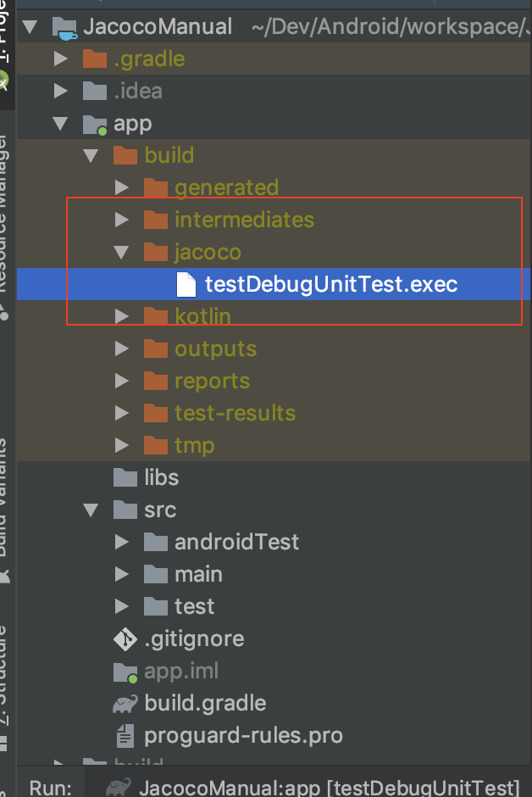Click the .gitignore git file icon
The width and height of the screenshot is (532, 797).
tap(125, 639)
